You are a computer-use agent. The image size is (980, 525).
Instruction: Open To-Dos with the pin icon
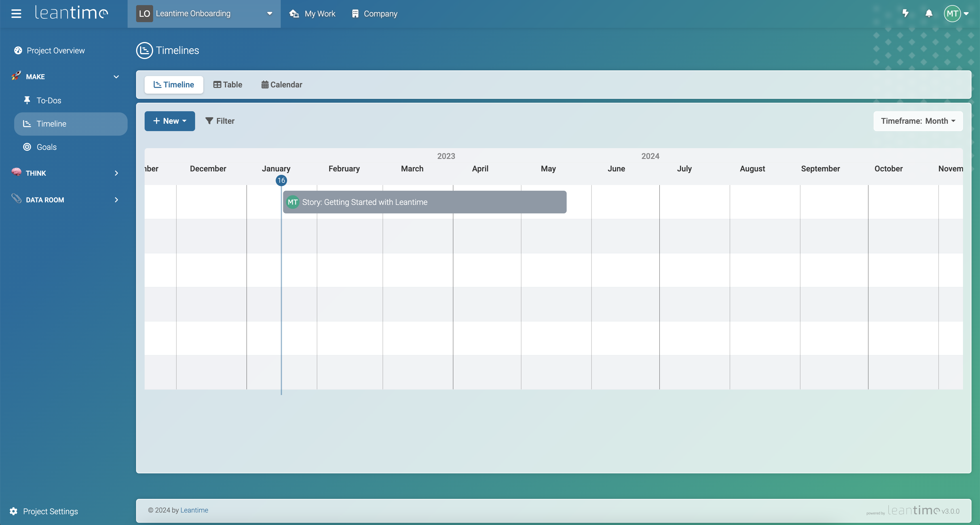click(27, 100)
